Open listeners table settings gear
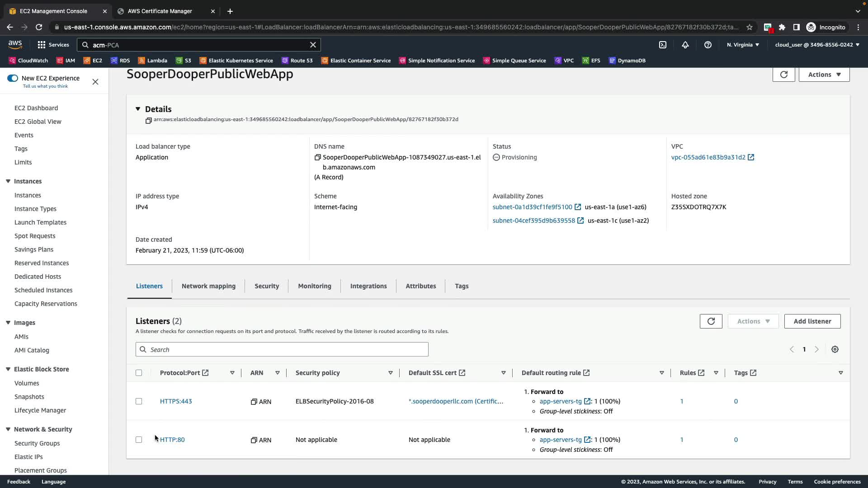 coord(835,349)
